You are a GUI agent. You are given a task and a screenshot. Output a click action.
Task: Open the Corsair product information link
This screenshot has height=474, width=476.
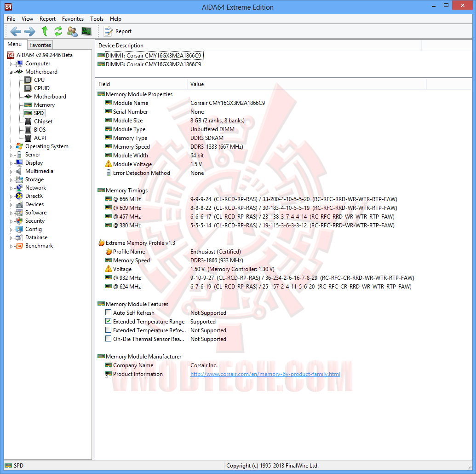pos(265,374)
